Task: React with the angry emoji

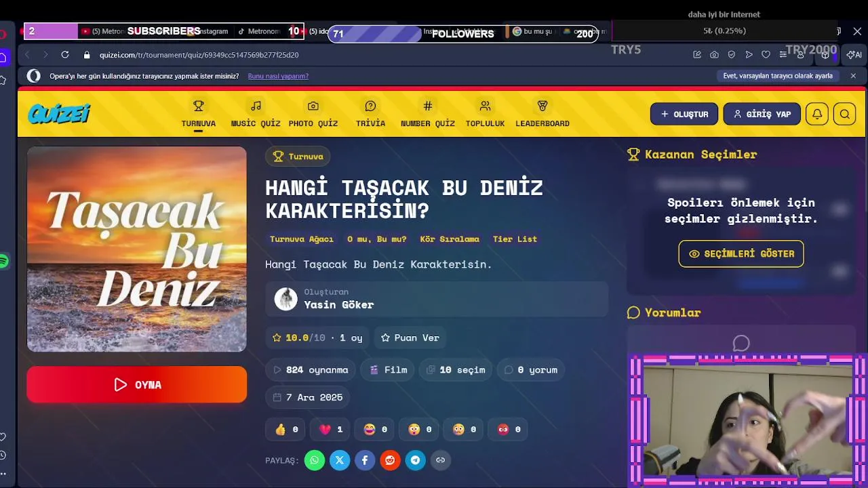Action: coord(509,429)
